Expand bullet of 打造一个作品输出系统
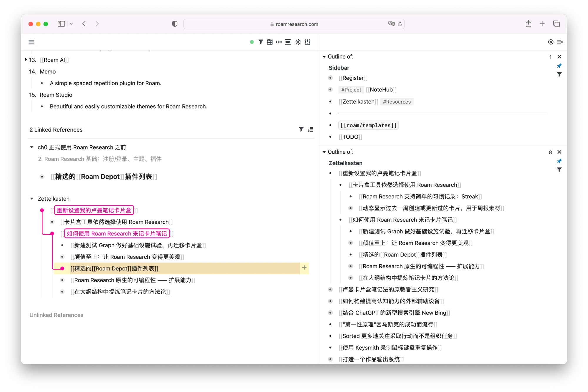The width and height of the screenshot is (588, 392). tap(330, 359)
